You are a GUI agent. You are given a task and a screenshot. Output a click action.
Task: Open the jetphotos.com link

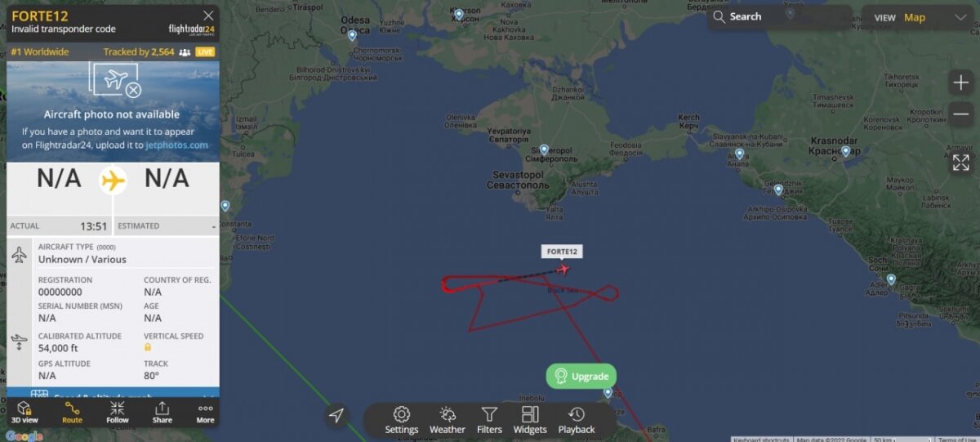[x=176, y=145]
